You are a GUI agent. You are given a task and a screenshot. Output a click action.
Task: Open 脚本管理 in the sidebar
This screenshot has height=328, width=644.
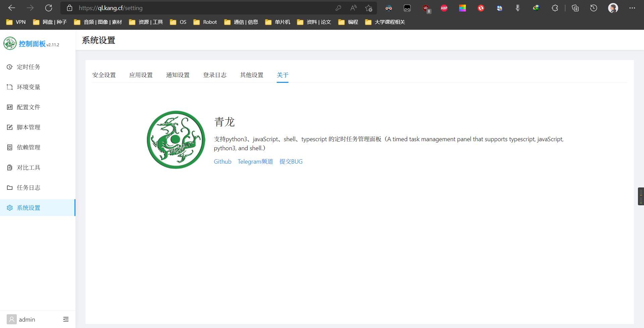pyautogui.click(x=38, y=127)
